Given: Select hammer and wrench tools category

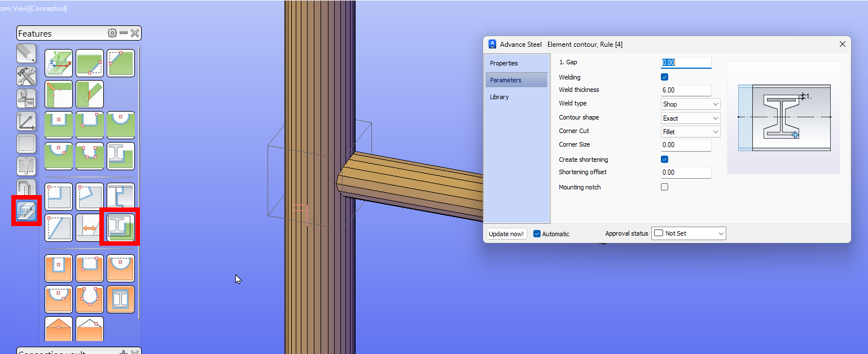Looking at the screenshot, I should coord(27,76).
